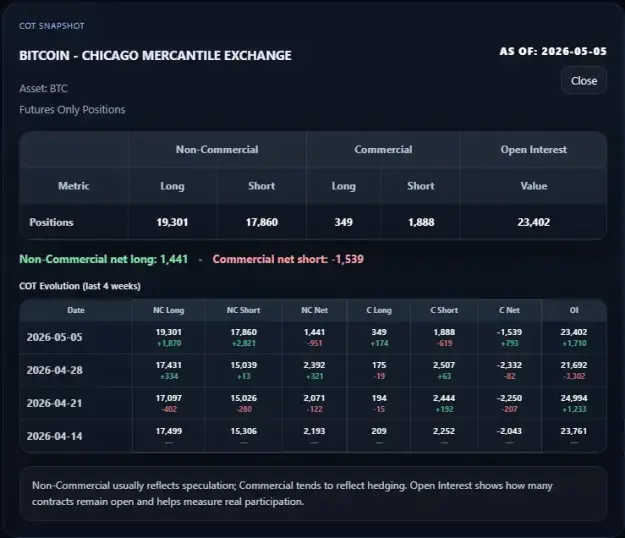The width and height of the screenshot is (625, 538).
Task: Select the 'COT SNAPSHOT' label
Action: (x=52, y=26)
